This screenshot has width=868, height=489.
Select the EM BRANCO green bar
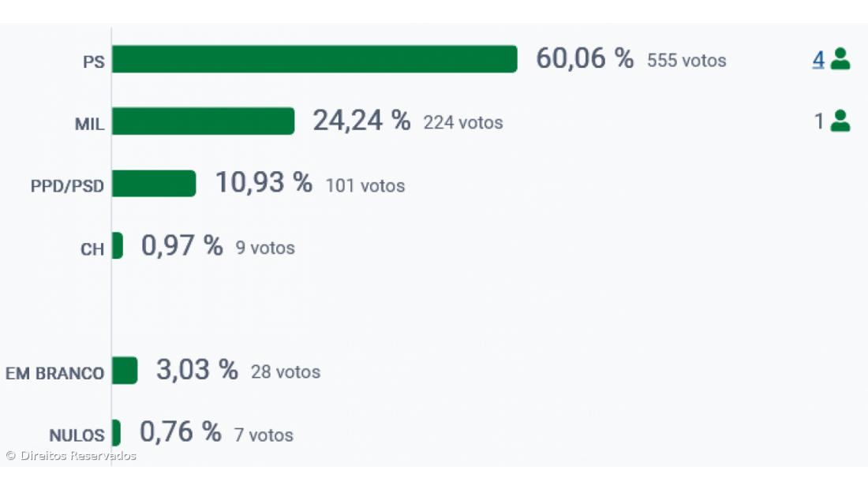coord(125,370)
